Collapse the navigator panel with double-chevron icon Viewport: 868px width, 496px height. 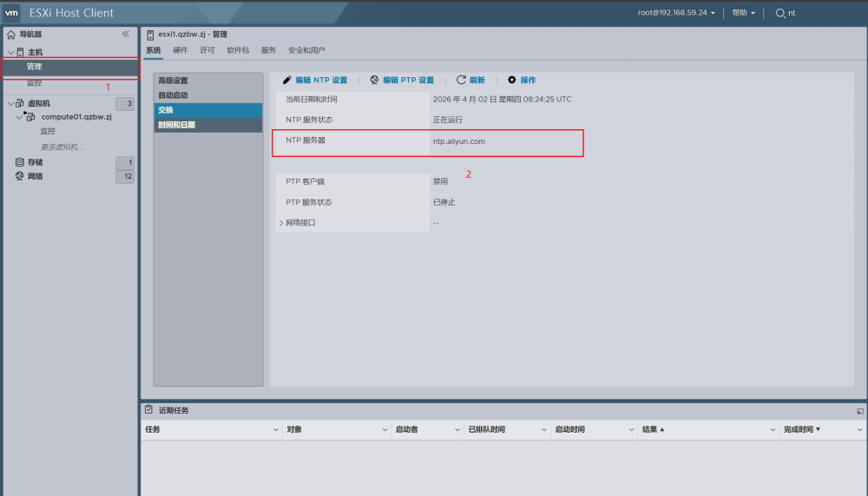[x=126, y=35]
